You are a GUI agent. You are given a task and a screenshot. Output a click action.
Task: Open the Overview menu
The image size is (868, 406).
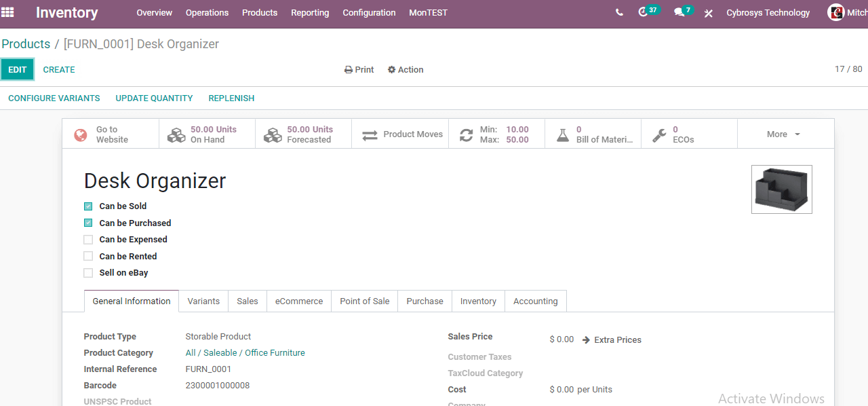tap(155, 13)
